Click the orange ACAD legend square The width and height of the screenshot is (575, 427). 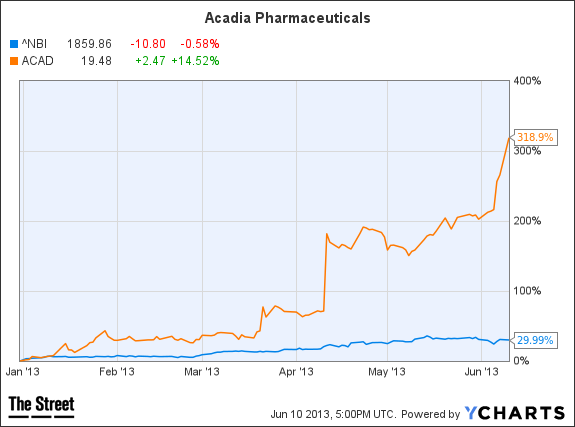pyautogui.click(x=14, y=61)
